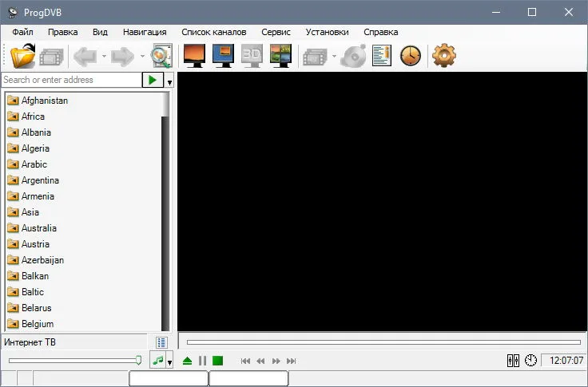The width and height of the screenshot is (588, 387).
Task: Open the Список каналов menu
Action: pos(214,32)
